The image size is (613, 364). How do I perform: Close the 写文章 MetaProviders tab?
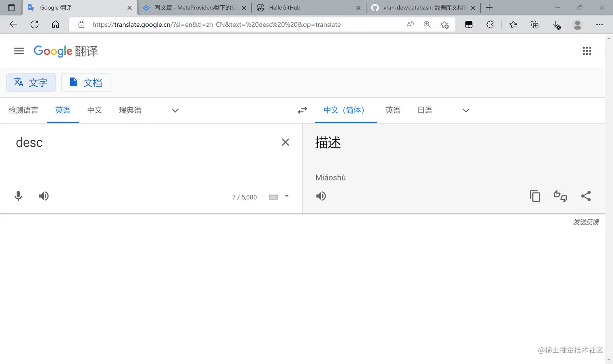(244, 8)
